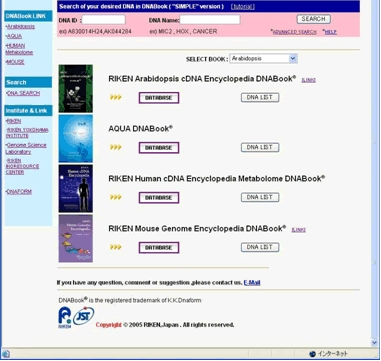Open the ADVANCED SEARCH link
This screenshot has height=361, width=381.
pos(295,32)
